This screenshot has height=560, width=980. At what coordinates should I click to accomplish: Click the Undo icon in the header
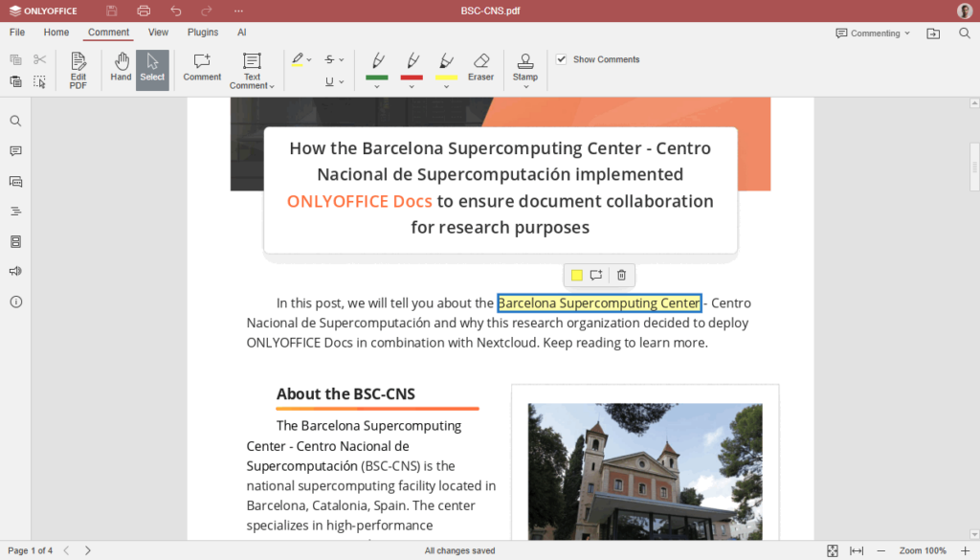[176, 11]
